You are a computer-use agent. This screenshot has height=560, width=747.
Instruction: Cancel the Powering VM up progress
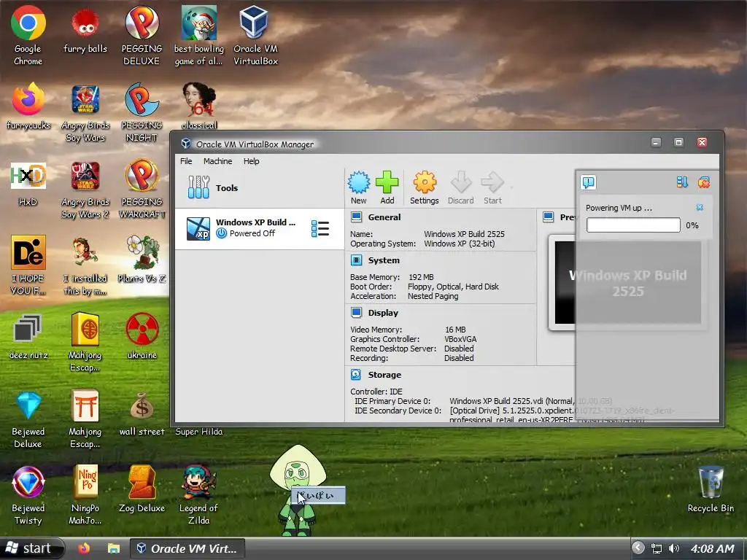pos(700,207)
